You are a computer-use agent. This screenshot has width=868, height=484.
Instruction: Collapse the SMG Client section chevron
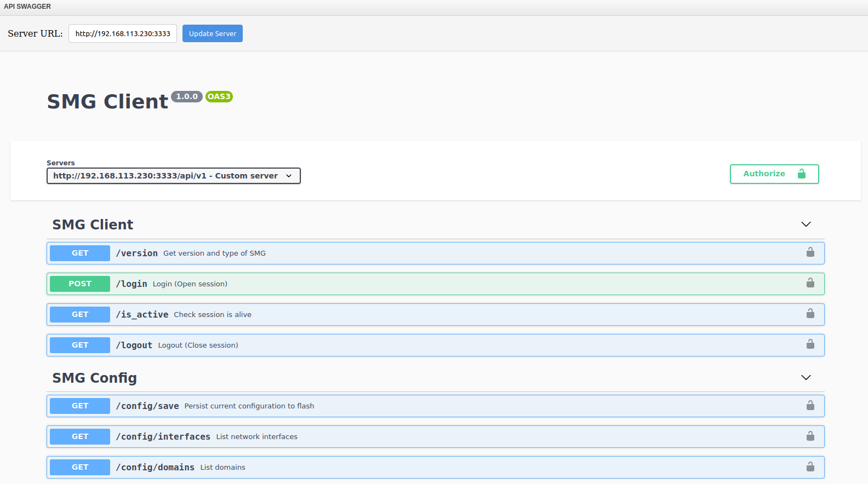pyautogui.click(x=806, y=224)
